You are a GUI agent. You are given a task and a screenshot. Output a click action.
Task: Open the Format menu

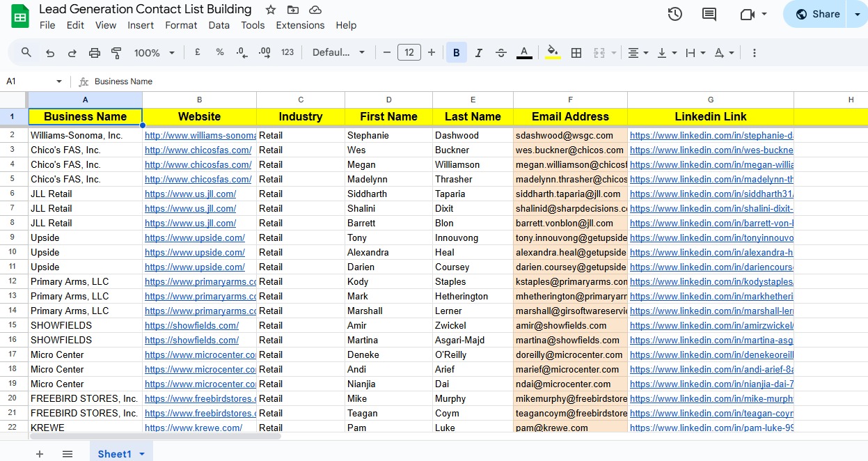click(x=181, y=25)
